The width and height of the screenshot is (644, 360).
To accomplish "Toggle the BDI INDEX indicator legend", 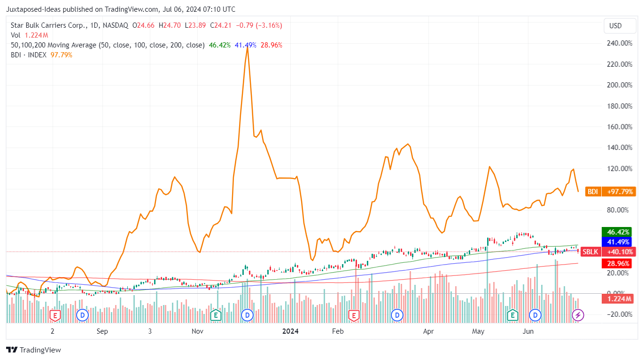I will [x=28, y=55].
